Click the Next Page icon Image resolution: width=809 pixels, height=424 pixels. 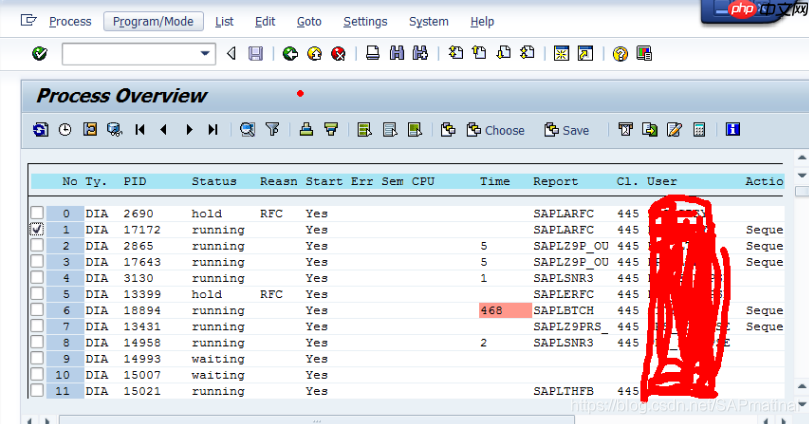pos(503,53)
